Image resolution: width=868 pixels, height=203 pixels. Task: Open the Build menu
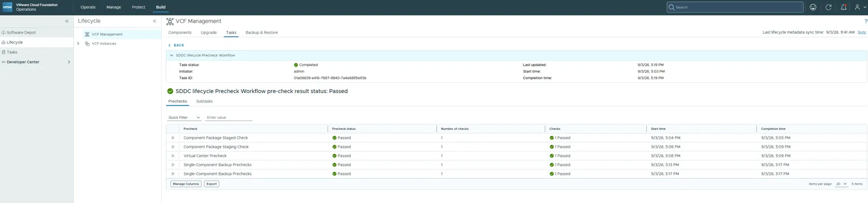point(161,7)
